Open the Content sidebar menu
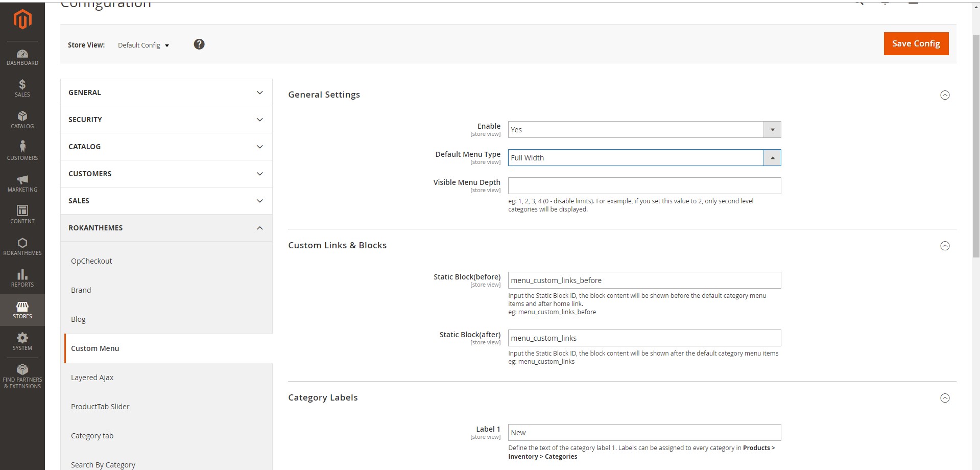The image size is (980, 470). tap(22, 215)
